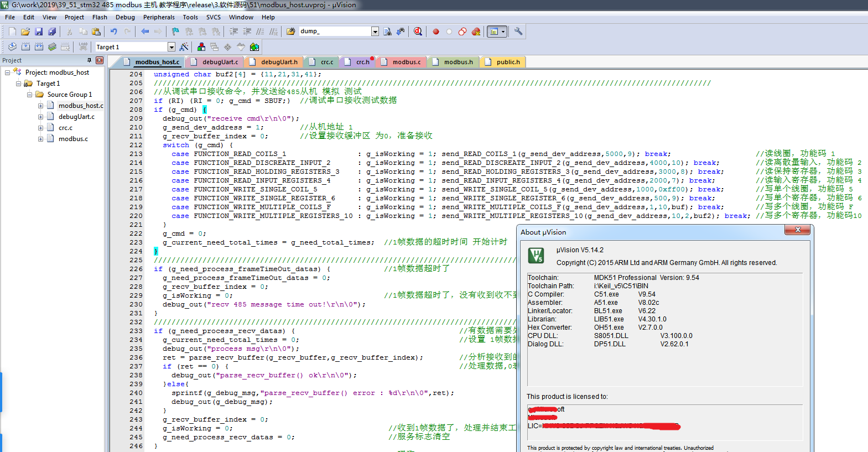Switch to the crc.c editor tab
The height and width of the screenshot is (452, 868).
point(321,62)
